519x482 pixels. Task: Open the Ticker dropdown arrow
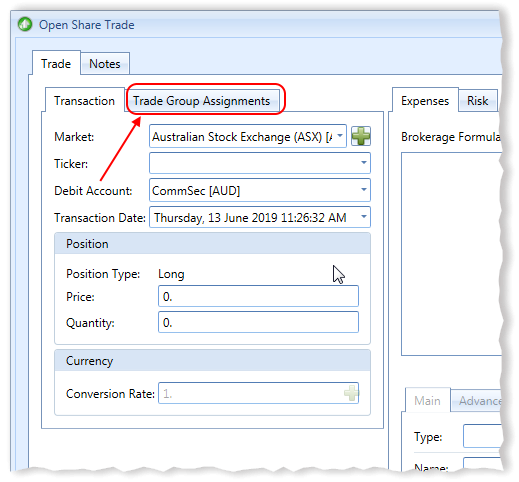[364, 163]
